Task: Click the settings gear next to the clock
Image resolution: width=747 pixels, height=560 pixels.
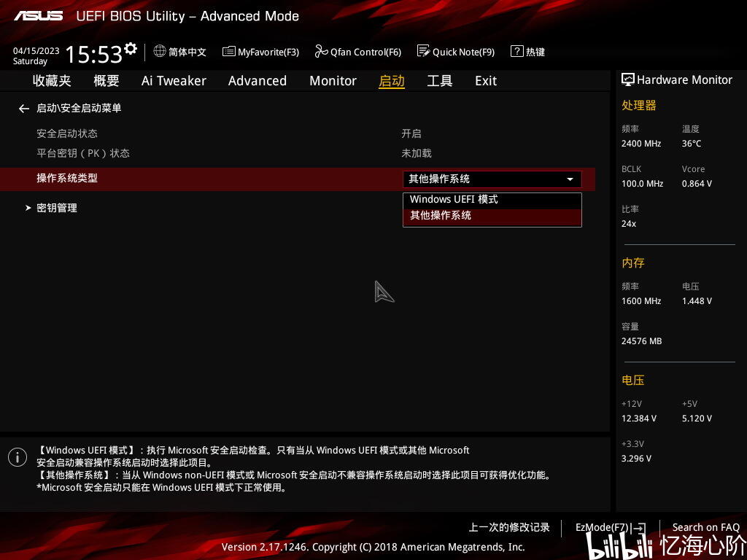Action: (x=131, y=48)
